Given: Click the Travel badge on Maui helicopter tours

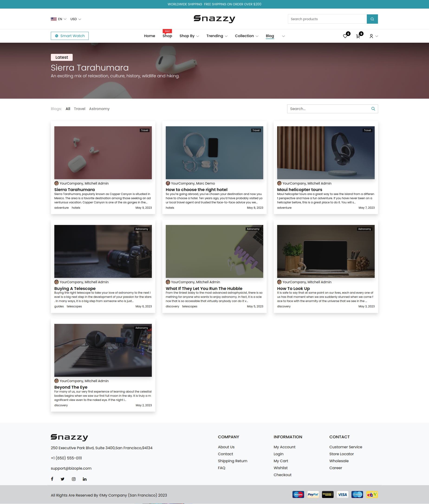Looking at the screenshot, I should [367, 130].
